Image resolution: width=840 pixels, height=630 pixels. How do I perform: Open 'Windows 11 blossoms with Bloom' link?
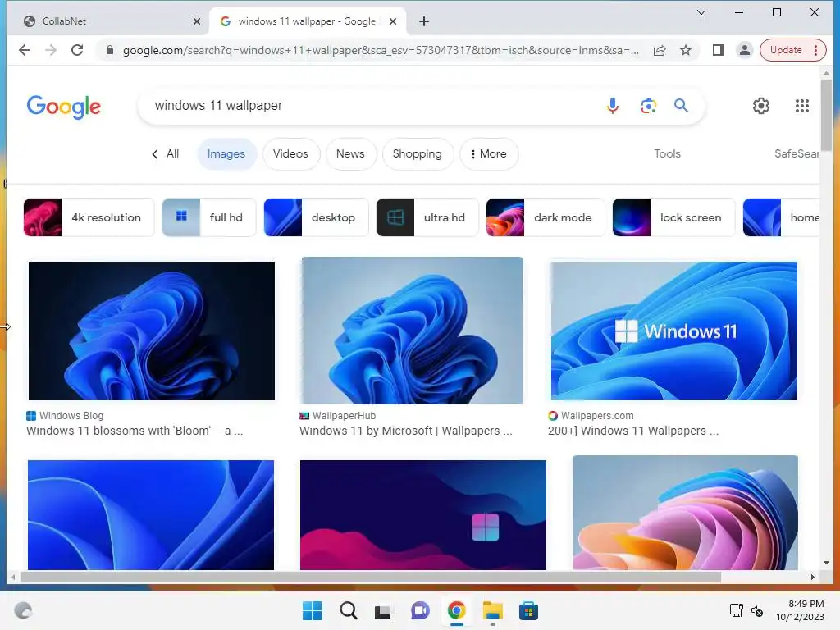click(135, 431)
